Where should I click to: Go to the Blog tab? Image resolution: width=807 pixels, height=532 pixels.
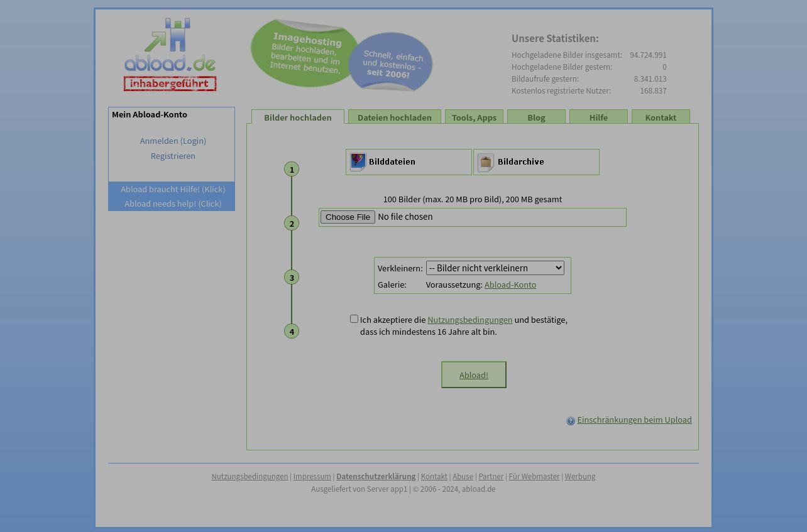point(536,117)
